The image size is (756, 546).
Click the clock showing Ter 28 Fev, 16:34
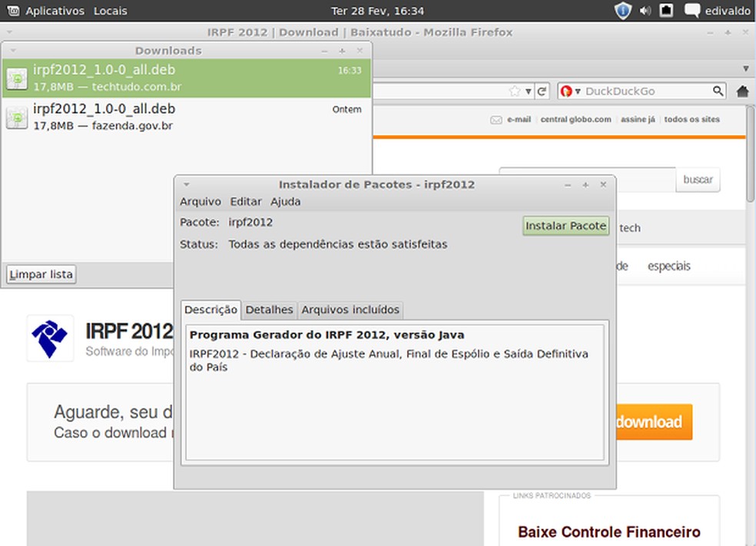tap(377, 11)
